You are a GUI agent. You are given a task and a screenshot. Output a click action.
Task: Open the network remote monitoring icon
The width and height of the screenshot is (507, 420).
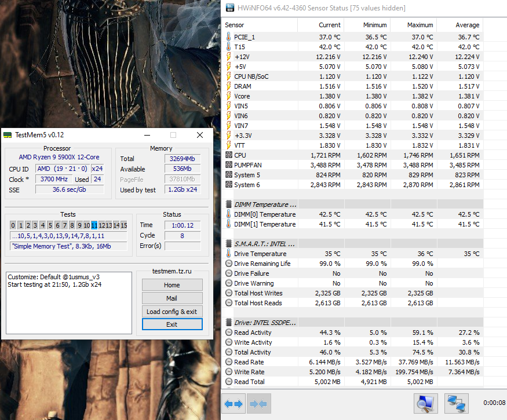(456, 404)
